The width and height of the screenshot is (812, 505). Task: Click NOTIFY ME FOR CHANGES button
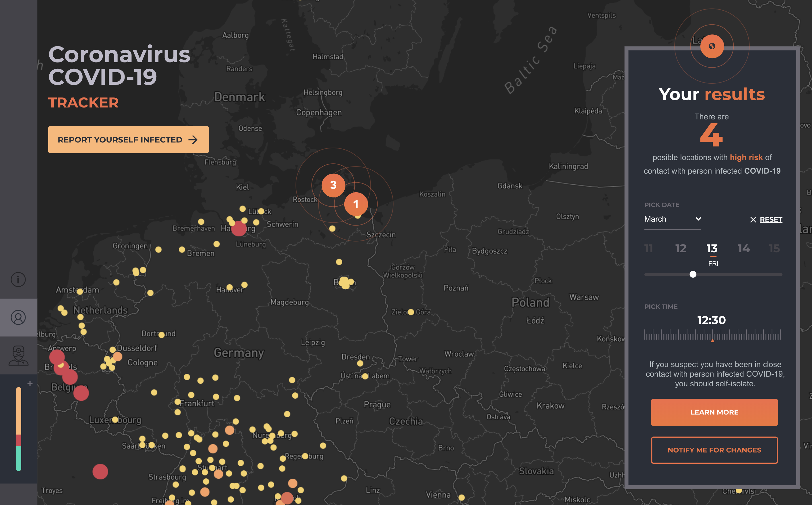tap(714, 450)
